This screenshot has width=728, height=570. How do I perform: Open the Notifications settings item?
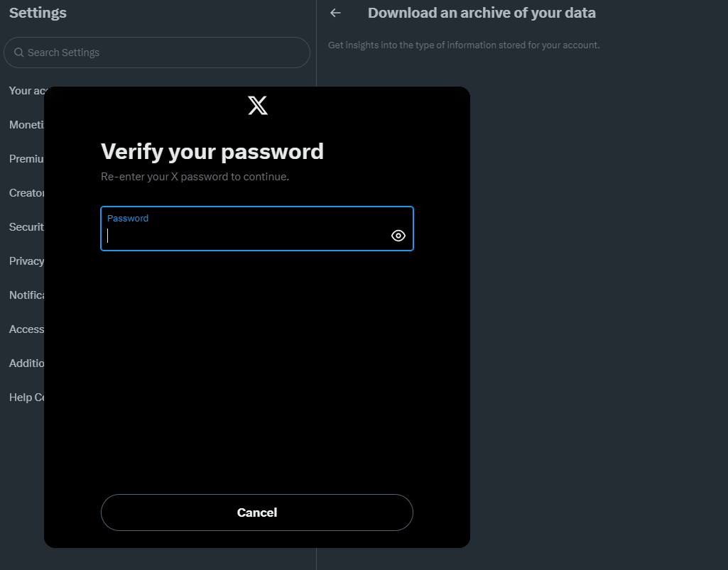click(x=26, y=295)
